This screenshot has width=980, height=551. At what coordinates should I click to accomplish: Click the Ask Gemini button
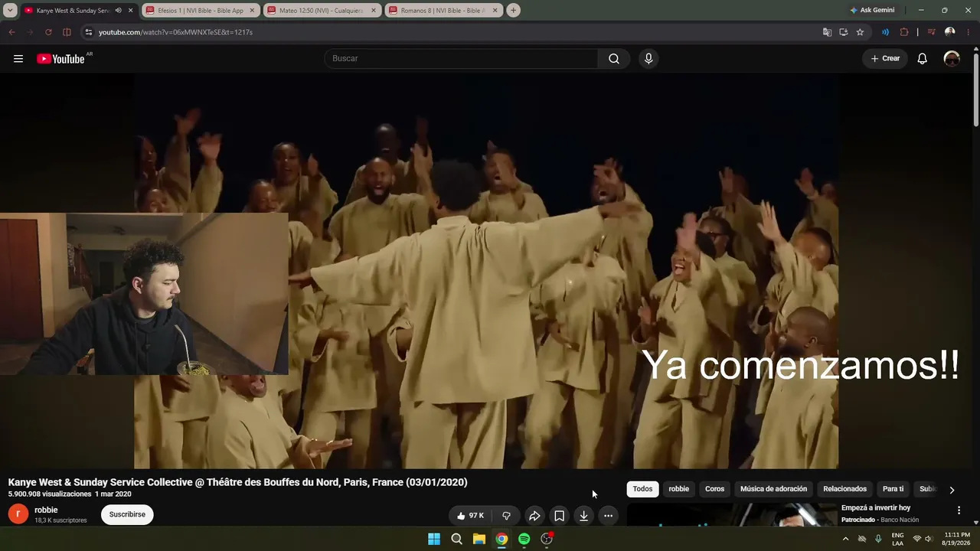click(x=872, y=10)
